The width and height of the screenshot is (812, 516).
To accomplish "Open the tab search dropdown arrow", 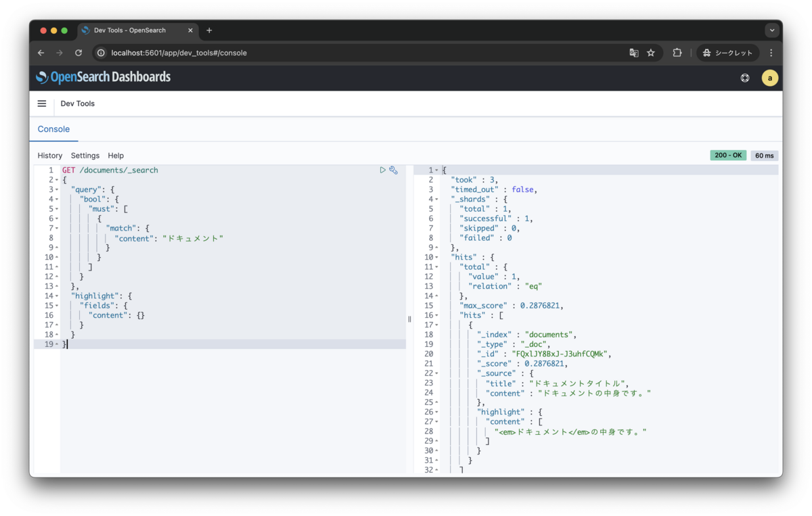I will [x=772, y=30].
